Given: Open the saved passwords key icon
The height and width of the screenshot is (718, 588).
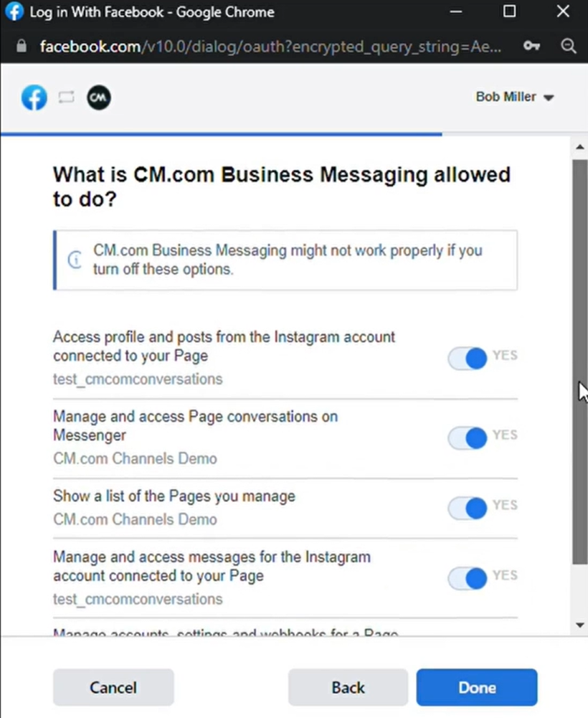Looking at the screenshot, I should (x=531, y=47).
